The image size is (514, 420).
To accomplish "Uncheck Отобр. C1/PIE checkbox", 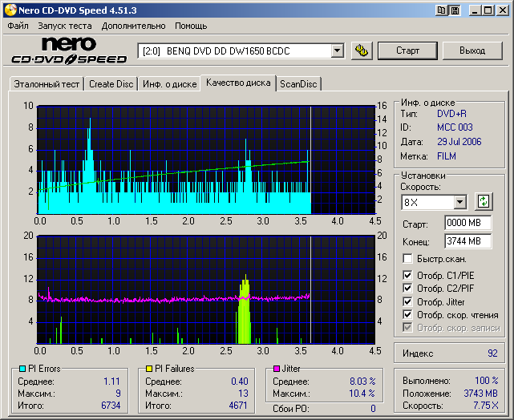I will [408, 277].
